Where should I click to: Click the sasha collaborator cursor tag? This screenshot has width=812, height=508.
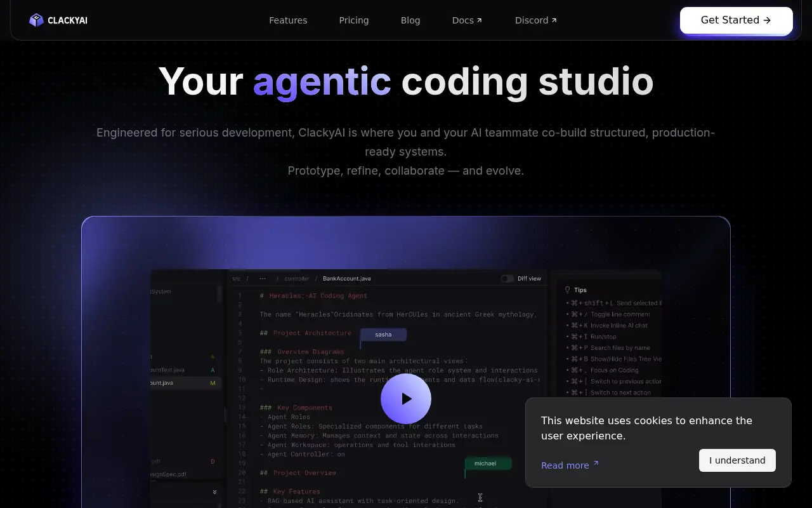[x=383, y=335]
